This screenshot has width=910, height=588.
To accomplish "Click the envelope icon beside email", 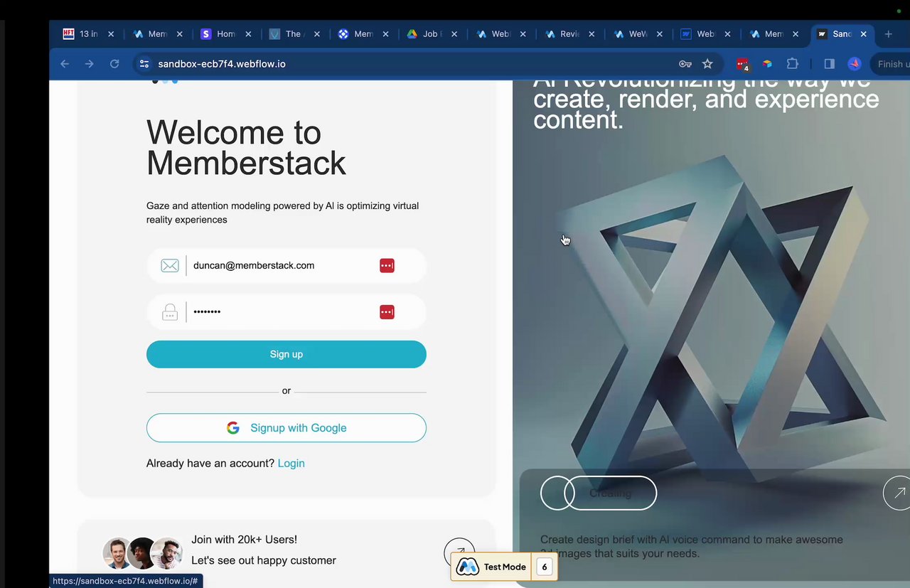I will click(x=170, y=266).
